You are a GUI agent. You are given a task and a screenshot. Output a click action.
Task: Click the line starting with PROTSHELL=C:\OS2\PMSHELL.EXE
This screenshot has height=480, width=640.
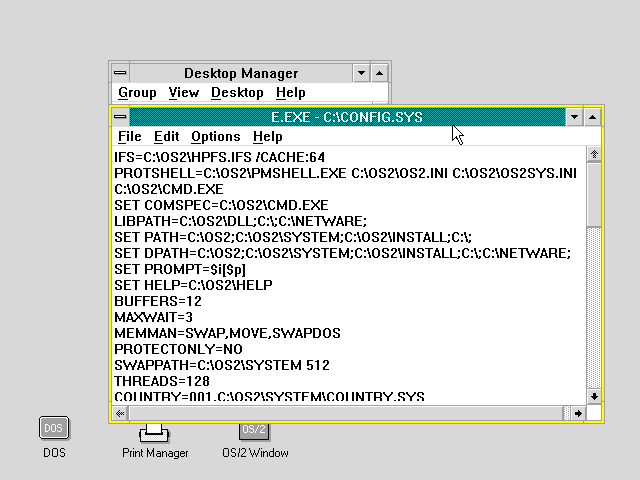(x=345, y=173)
